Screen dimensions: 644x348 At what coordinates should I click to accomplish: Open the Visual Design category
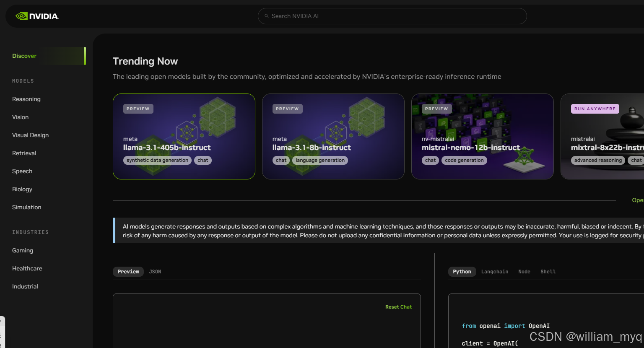tap(31, 135)
